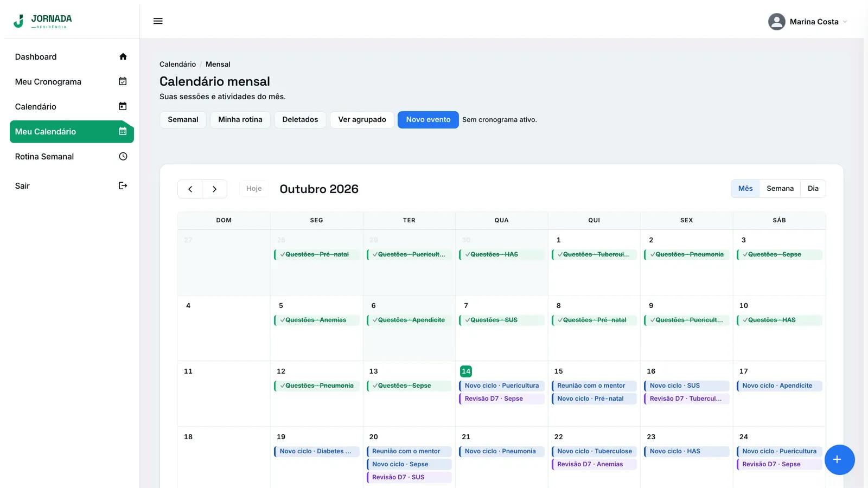Switch to the Dia view tab

(x=813, y=189)
